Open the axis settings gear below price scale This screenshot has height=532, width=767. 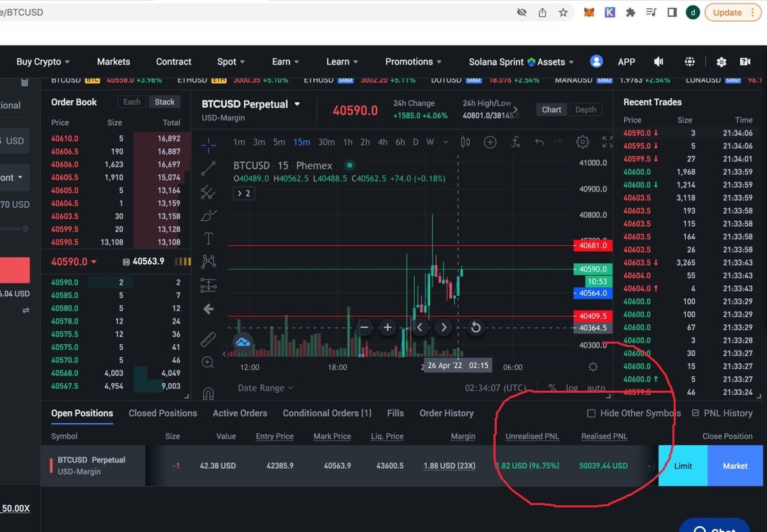click(593, 367)
